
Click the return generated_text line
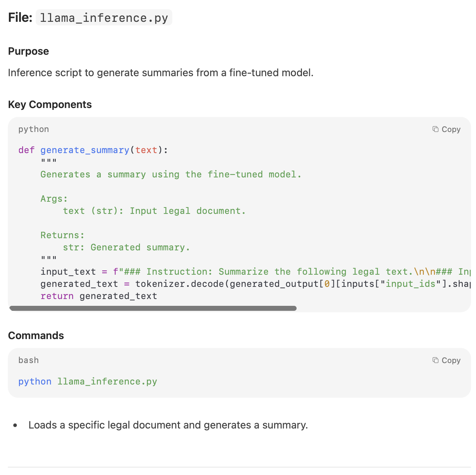click(99, 296)
